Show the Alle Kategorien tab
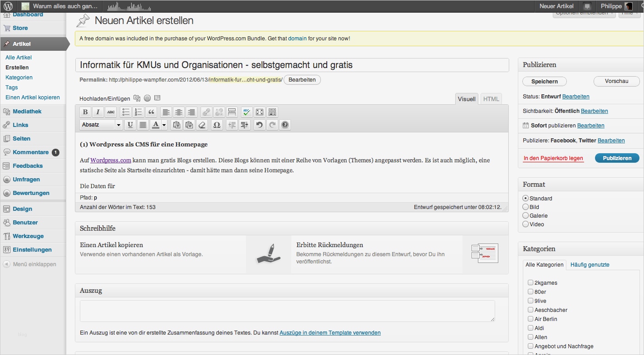This screenshot has height=355, width=644. pyautogui.click(x=545, y=264)
